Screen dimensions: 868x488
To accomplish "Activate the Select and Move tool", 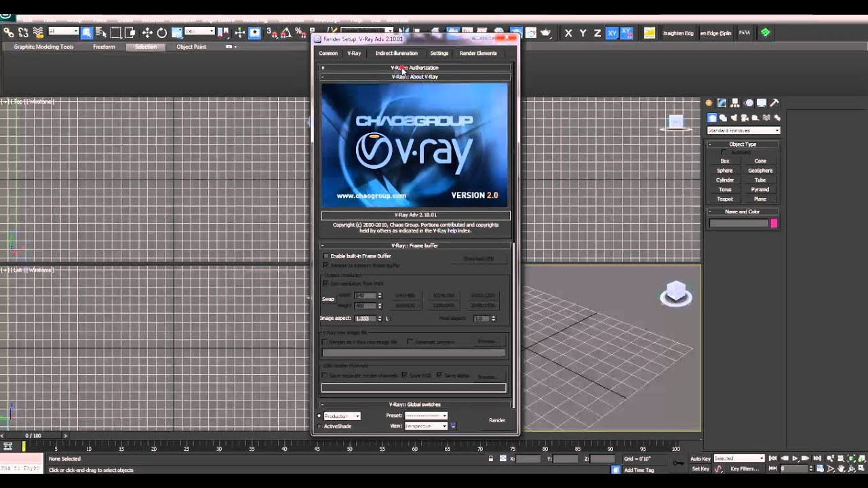I will [x=147, y=33].
